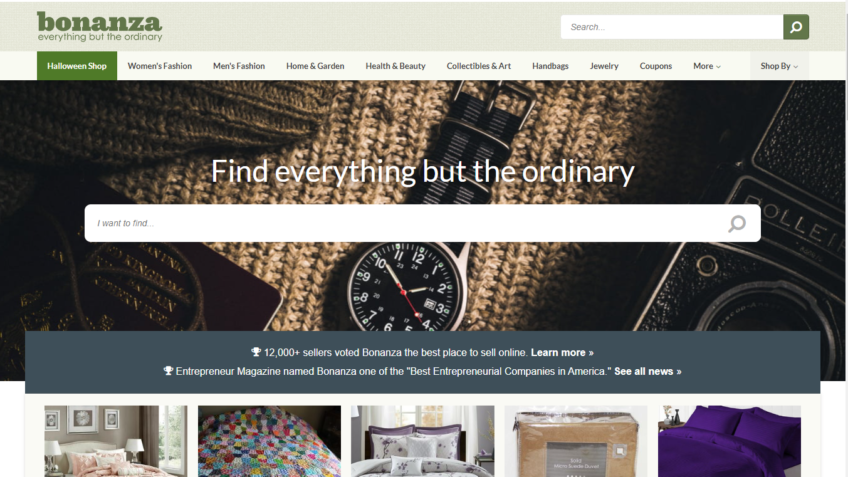
Task: Browse Health & Beauty category
Action: [395, 66]
